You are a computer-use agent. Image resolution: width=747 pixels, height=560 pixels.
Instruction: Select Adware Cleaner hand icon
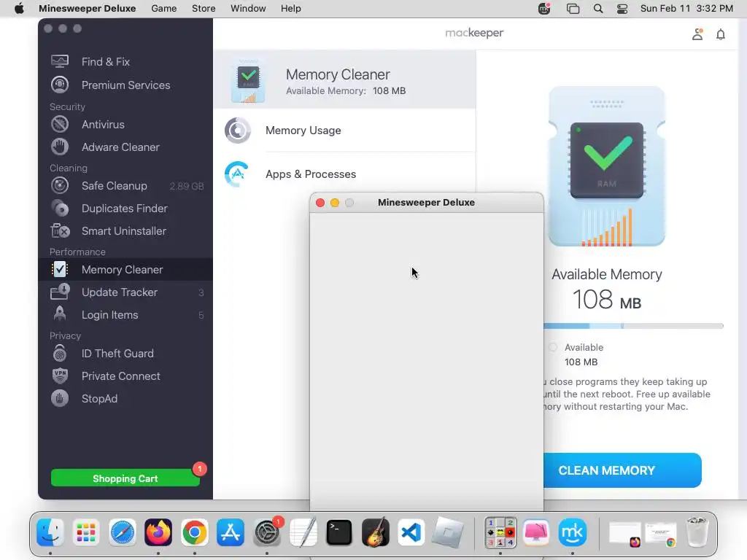pyautogui.click(x=60, y=147)
